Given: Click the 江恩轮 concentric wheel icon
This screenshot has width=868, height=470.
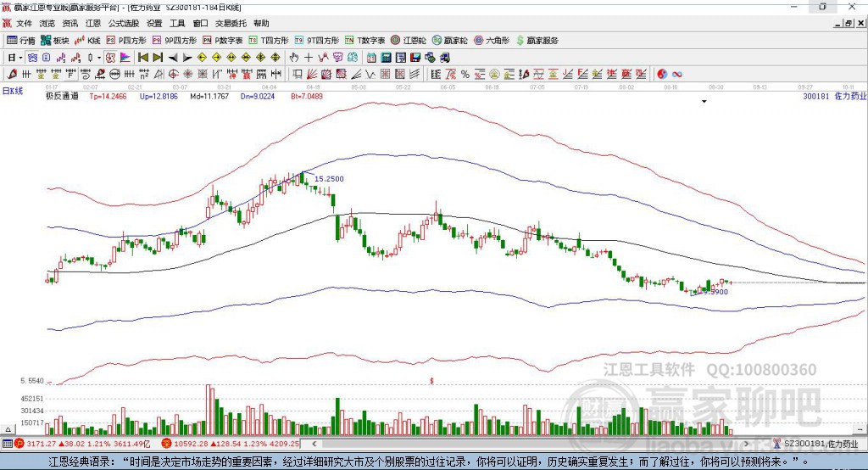Looking at the screenshot, I should tap(409, 40).
